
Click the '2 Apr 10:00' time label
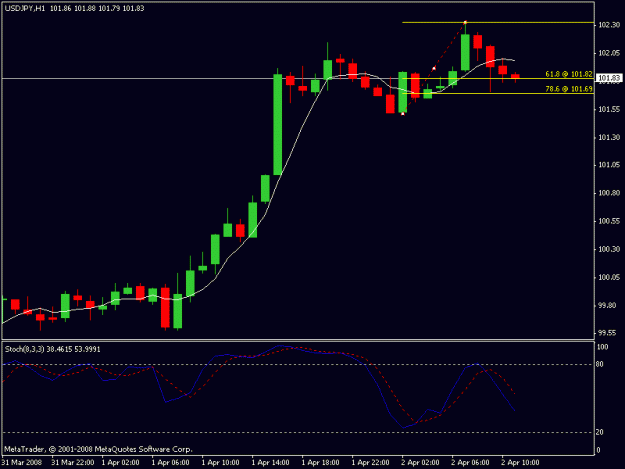tap(520, 463)
